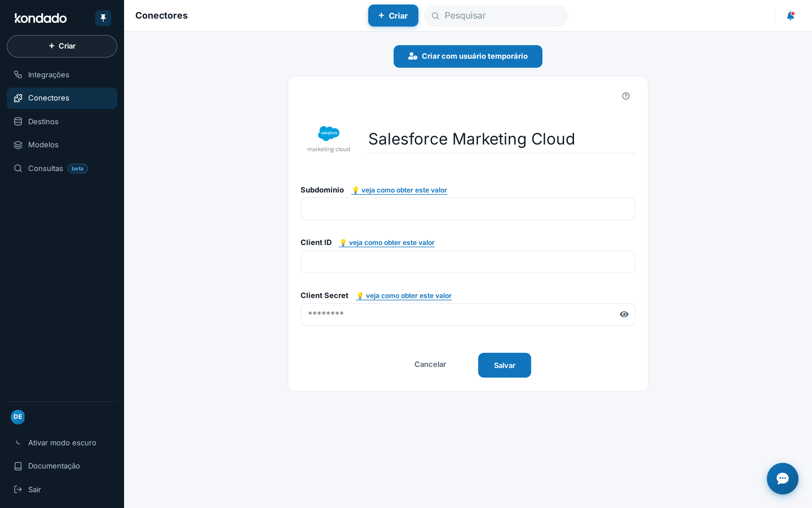The width and height of the screenshot is (812, 508).
Task: Open the notifications bell
Action: point(791,16)
